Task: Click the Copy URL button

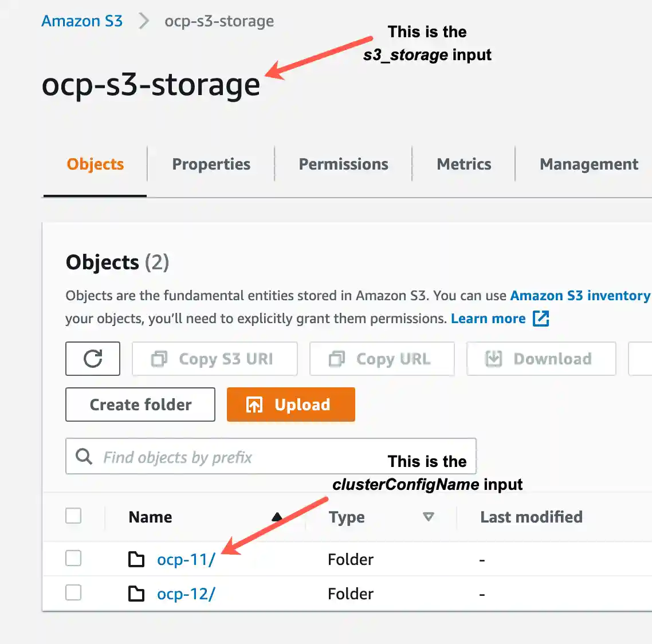Action: click(x=382, y=359)
